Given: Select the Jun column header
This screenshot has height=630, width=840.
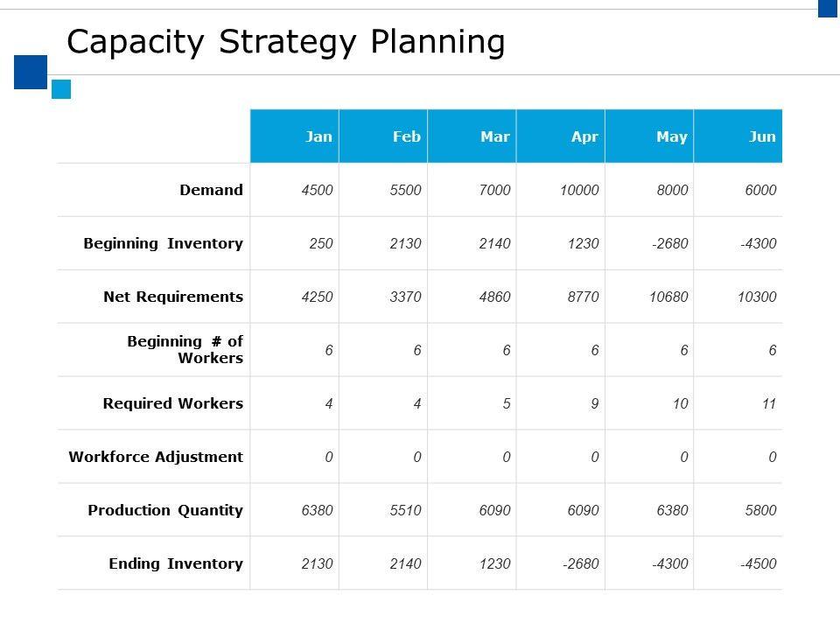Looking at the screenshot, I should coord(762,136).
